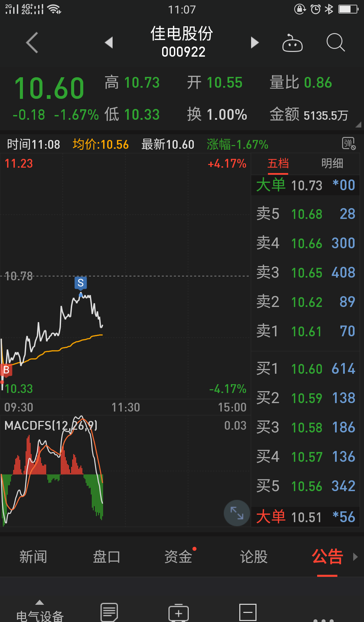Viewport: 364px width, 622px height.
Task: Tap red 大单 10.51 row
Action: tap(306, 517)
